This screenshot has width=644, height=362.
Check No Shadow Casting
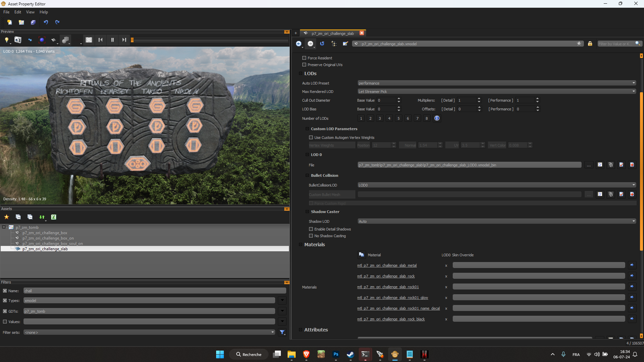(311, 236)
